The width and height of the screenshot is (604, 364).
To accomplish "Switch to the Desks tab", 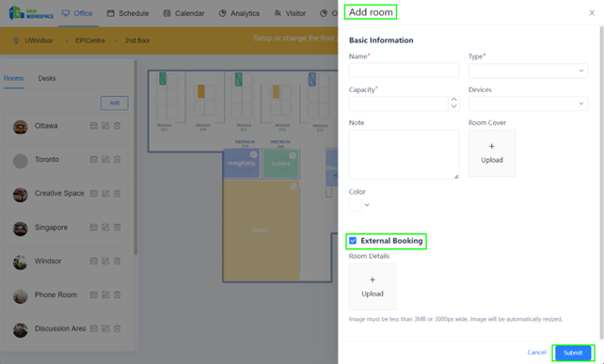I will pos(47,78).
